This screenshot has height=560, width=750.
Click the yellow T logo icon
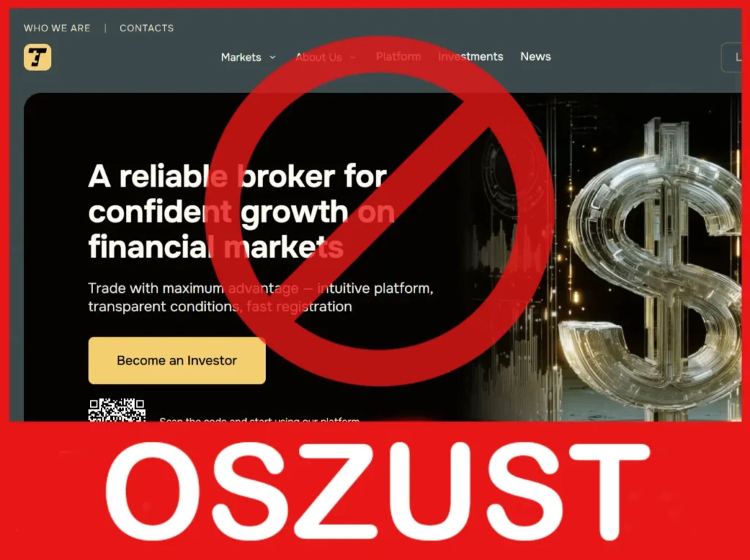[37, 57]
